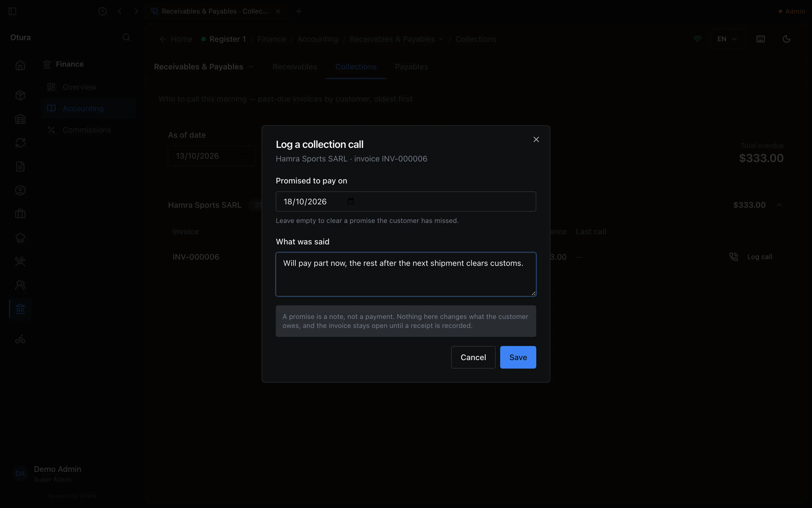
Task: Open the bicycle delivery icon in sidebar
Action: pos(20,339)
